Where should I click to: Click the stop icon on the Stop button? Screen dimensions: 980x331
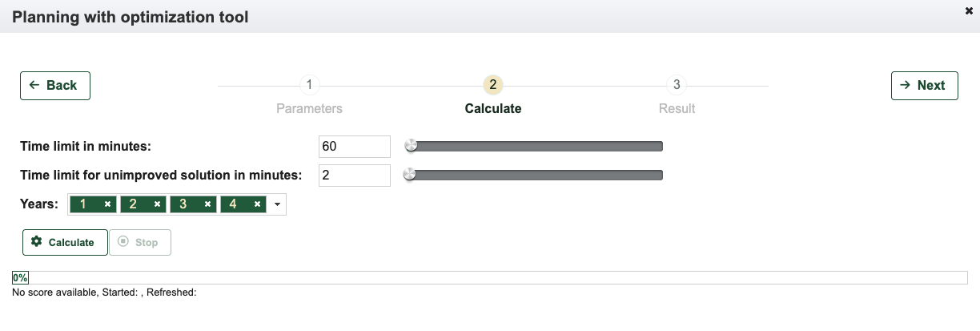tap(122, 241)
